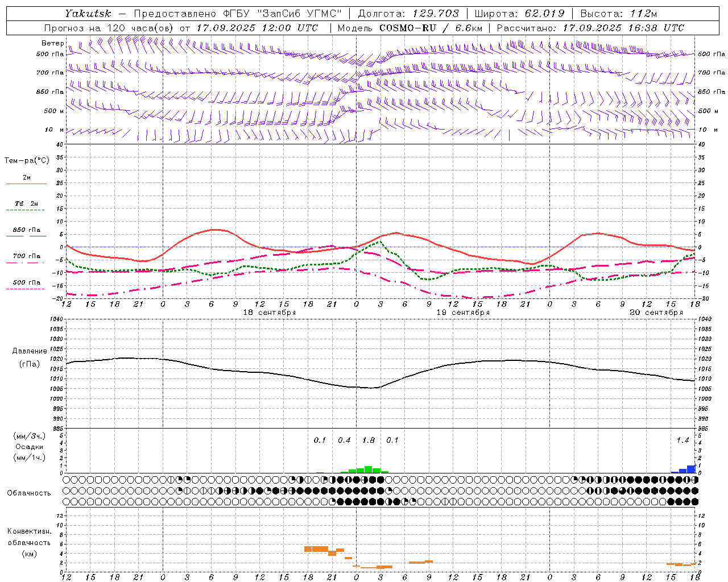Click the '850 гПа' temperature legend entry
Screen dimensions: 728x582
[27, 230]
